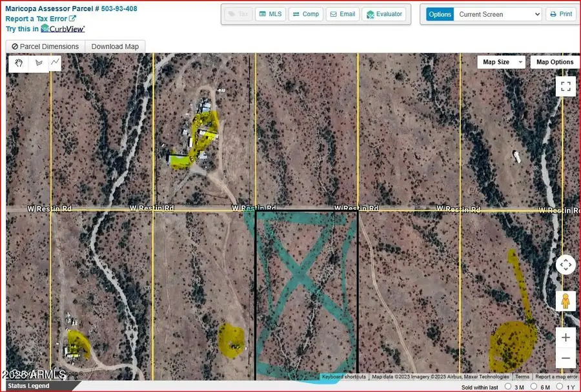
Task: Select the hand pan tool
Action: [19, 63]
